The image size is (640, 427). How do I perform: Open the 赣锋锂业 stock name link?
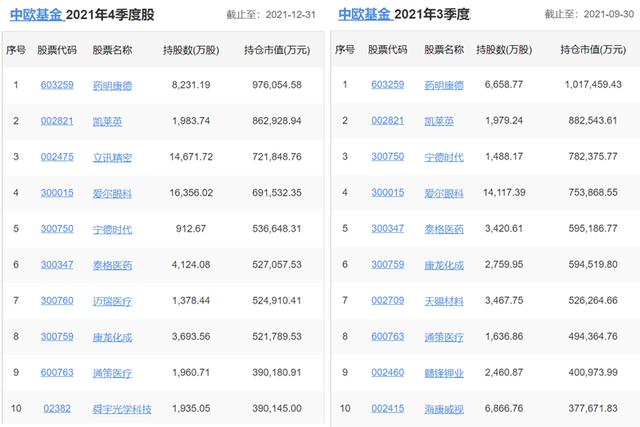pyautogui.click(x=444, y=373)
